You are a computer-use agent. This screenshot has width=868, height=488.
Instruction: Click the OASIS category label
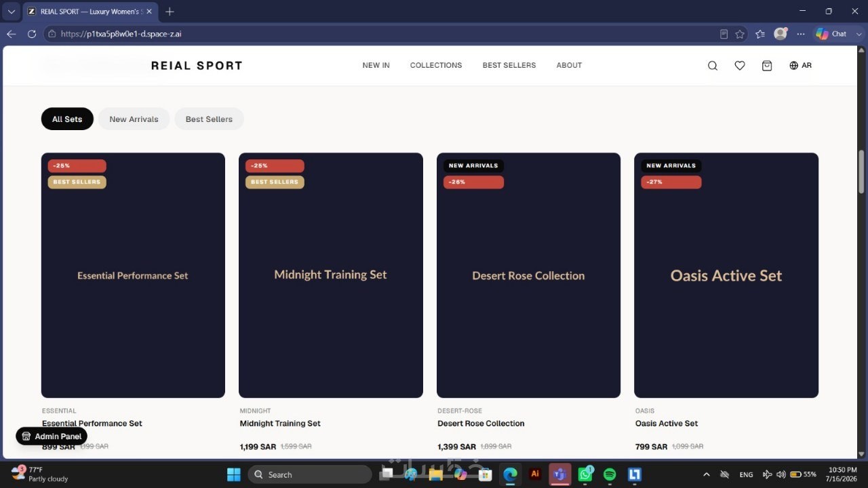(645, 411)
